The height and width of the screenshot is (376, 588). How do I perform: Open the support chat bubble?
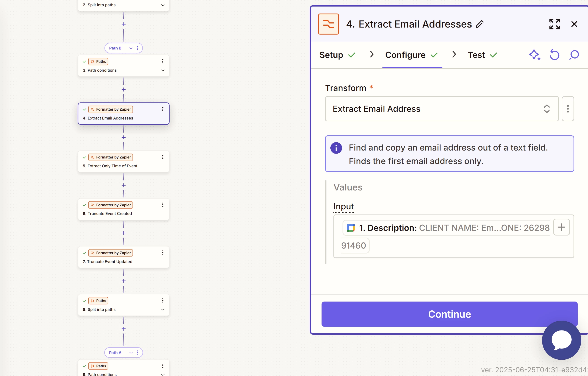(561, 340)
